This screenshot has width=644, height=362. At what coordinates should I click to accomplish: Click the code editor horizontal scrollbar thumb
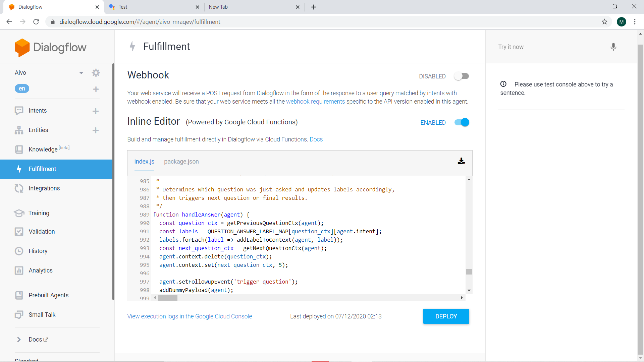coord(168,298)
